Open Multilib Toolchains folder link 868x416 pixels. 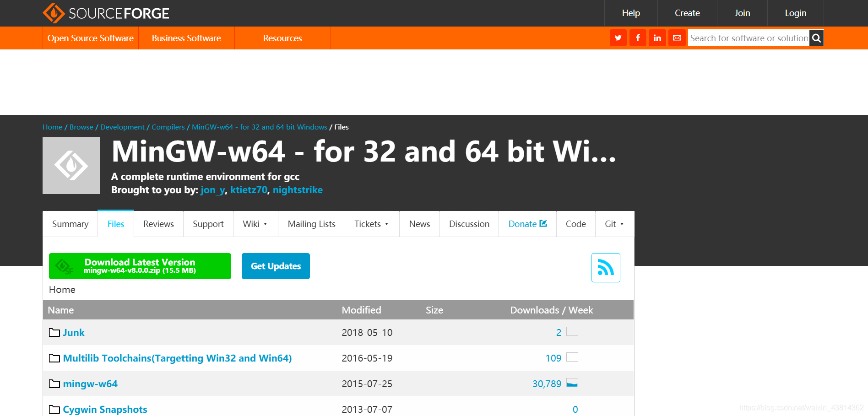[x=177, y=358]
